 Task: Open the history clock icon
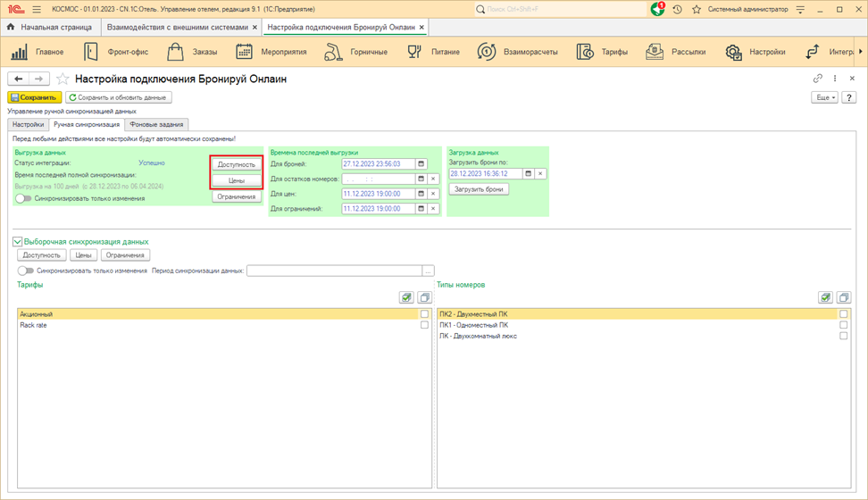point(677,10)
